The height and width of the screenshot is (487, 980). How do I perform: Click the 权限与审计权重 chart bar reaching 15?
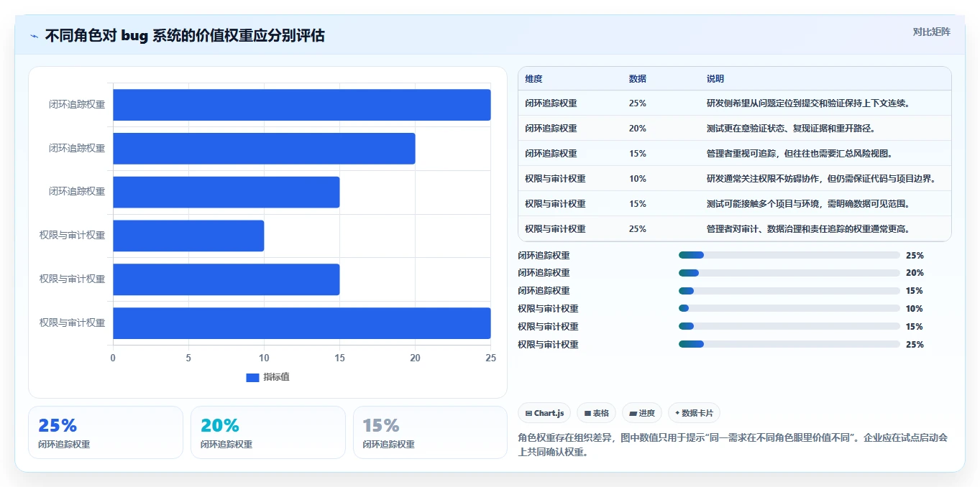pyautogui.click(x=226, y=279)
